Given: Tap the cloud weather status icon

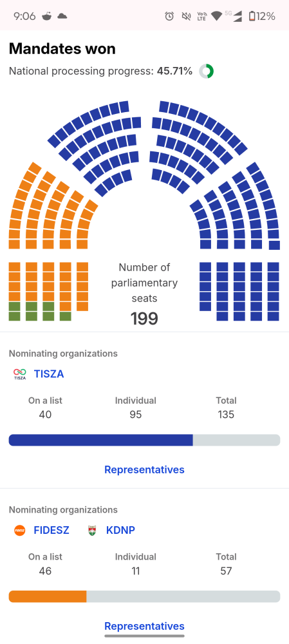Looking at the screenshot, I should point(62,17).
